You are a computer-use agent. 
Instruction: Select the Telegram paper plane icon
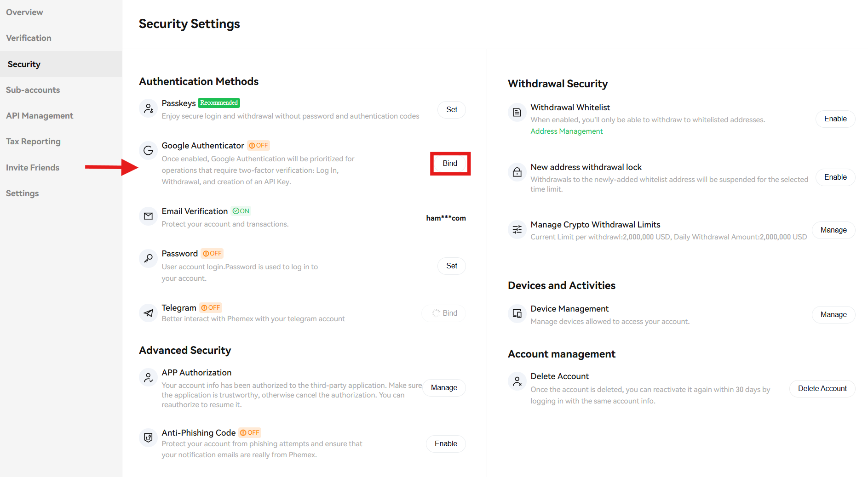148,313
